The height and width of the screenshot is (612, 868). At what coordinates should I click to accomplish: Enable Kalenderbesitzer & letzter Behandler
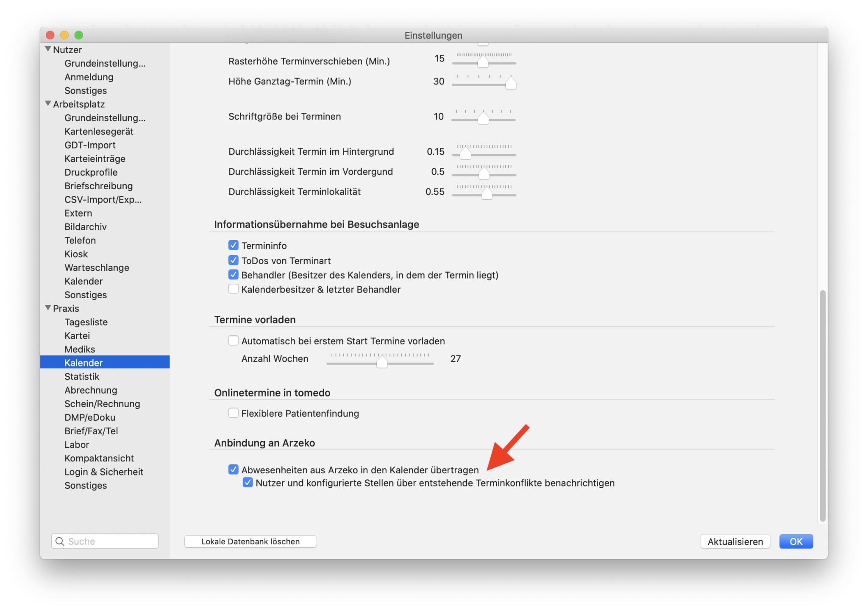(233, 289)
